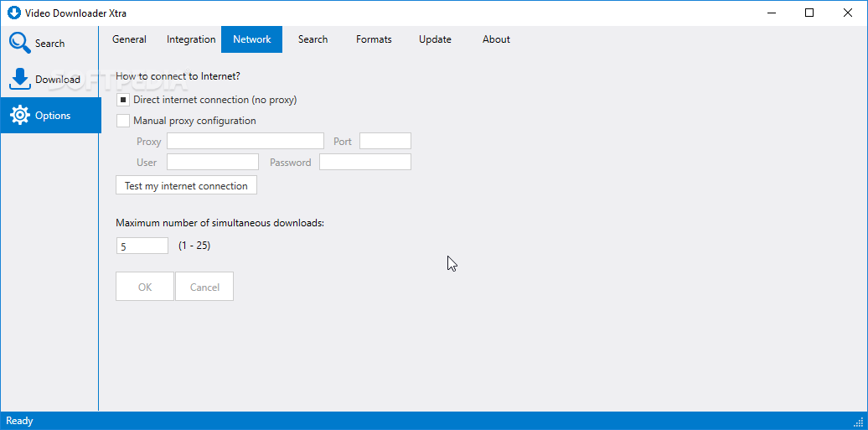Select the Options gear icon
This screenshot has width=868, height=430.
click(x=20, y=116)
